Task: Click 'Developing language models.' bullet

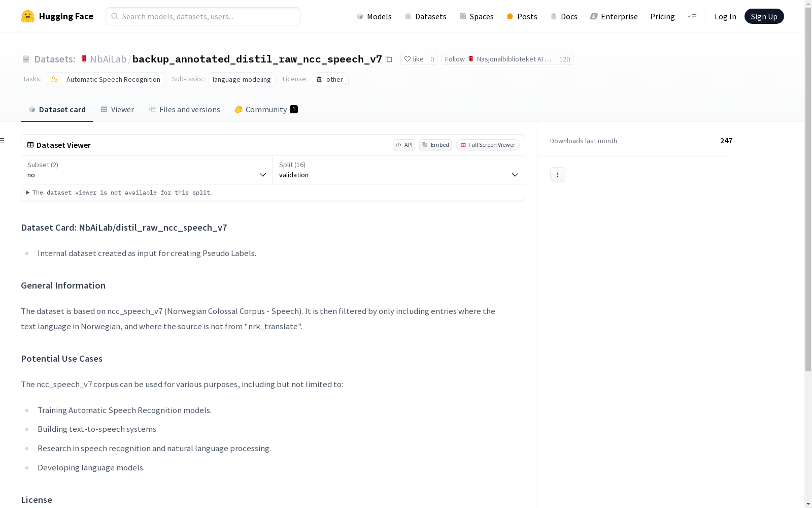Action: 91,468
